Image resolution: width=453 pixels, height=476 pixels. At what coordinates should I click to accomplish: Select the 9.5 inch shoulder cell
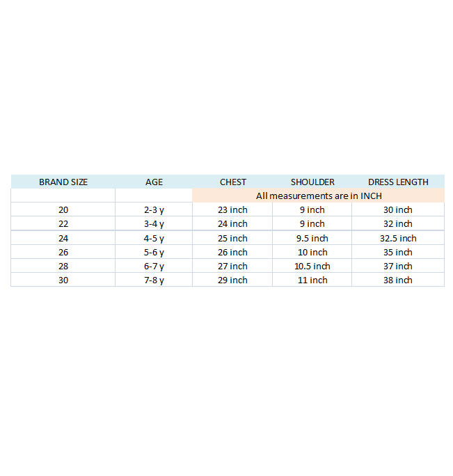pyautogui.click(x=312, y=238)
